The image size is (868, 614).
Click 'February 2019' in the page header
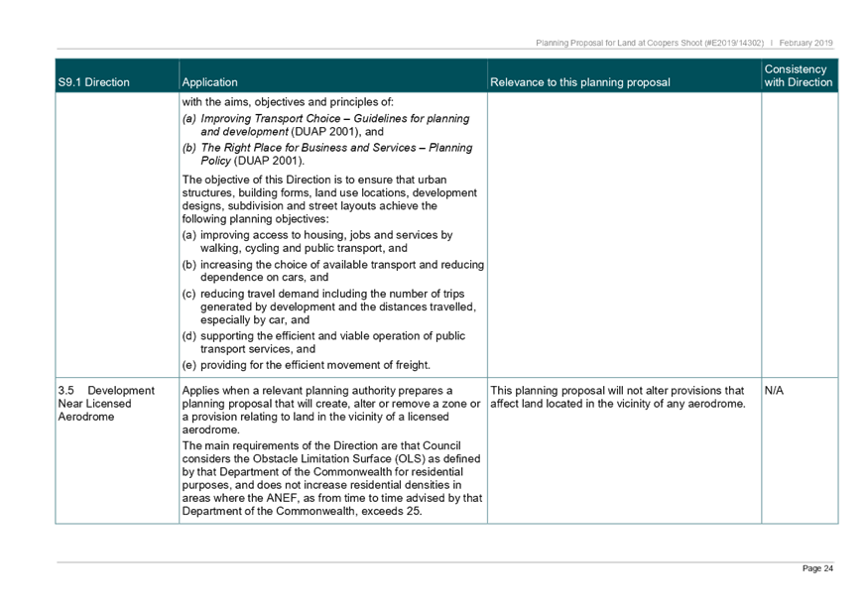pos(806,43)
